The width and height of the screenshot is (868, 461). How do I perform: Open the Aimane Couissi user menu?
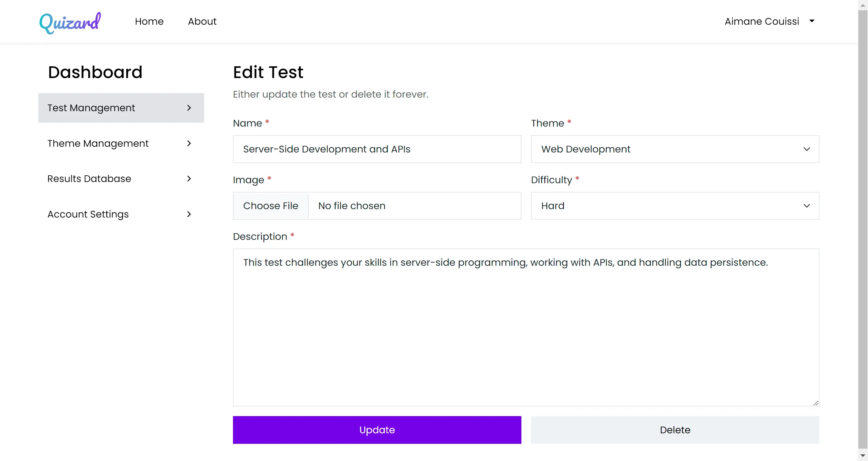770,21
